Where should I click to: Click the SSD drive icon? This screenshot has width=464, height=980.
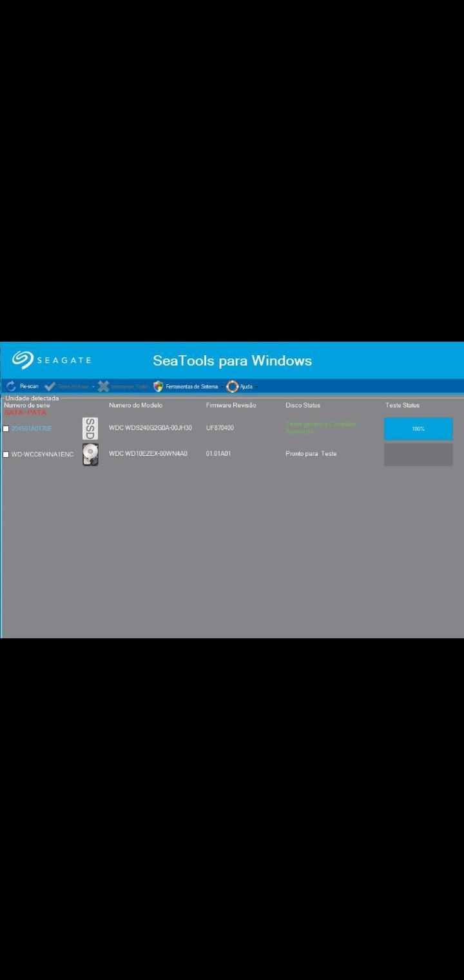click(x=90, y=428)
